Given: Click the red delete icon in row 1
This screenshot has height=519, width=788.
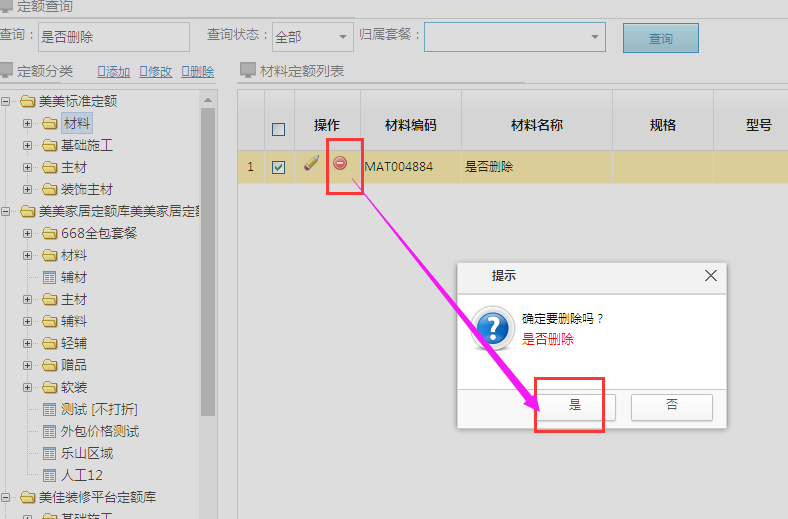Looking at the screenshot, I should coord(340,163).
